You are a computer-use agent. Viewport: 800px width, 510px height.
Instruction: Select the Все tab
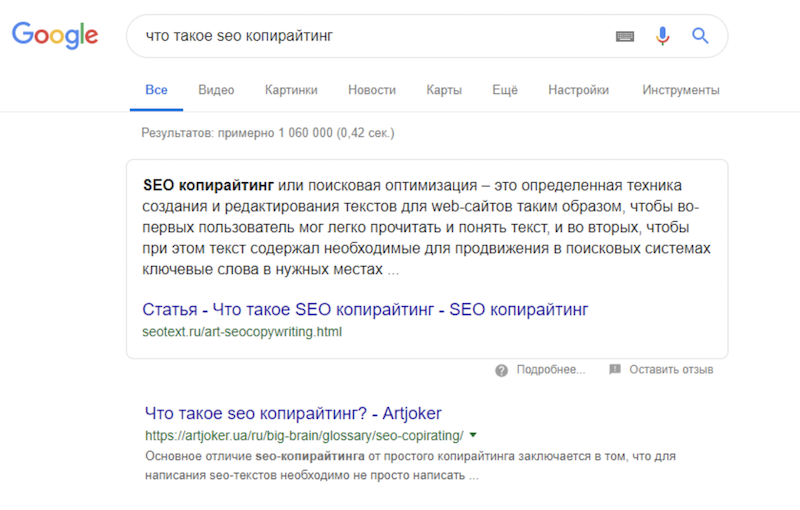click(156, 90)
